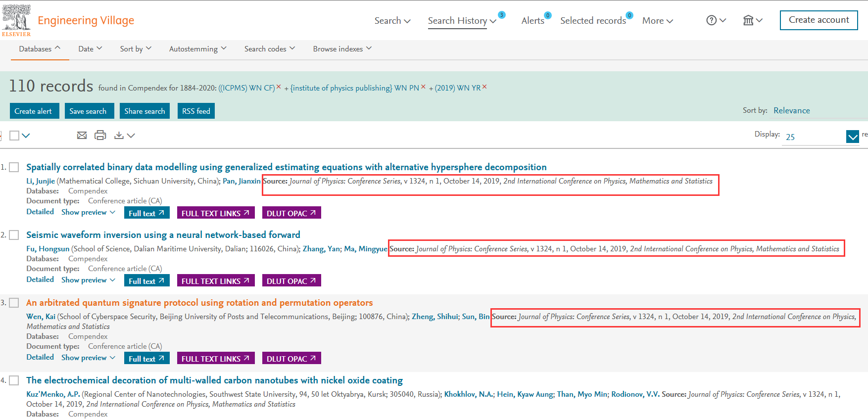Select checkbox for record 2 Seismic waveform

coord(14,235)
